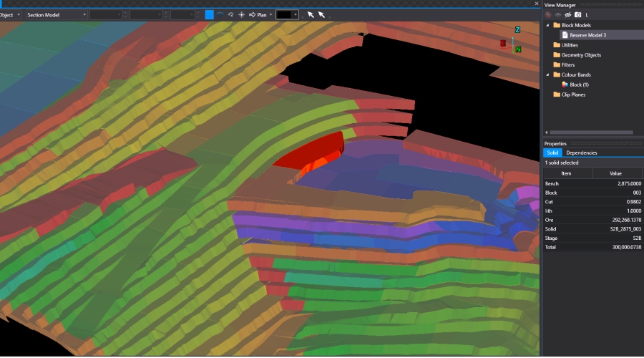Viewport: 644px width, 358px height.
Task: Click the camera snapshot icon in View Manager
Action: coord(577,14)
